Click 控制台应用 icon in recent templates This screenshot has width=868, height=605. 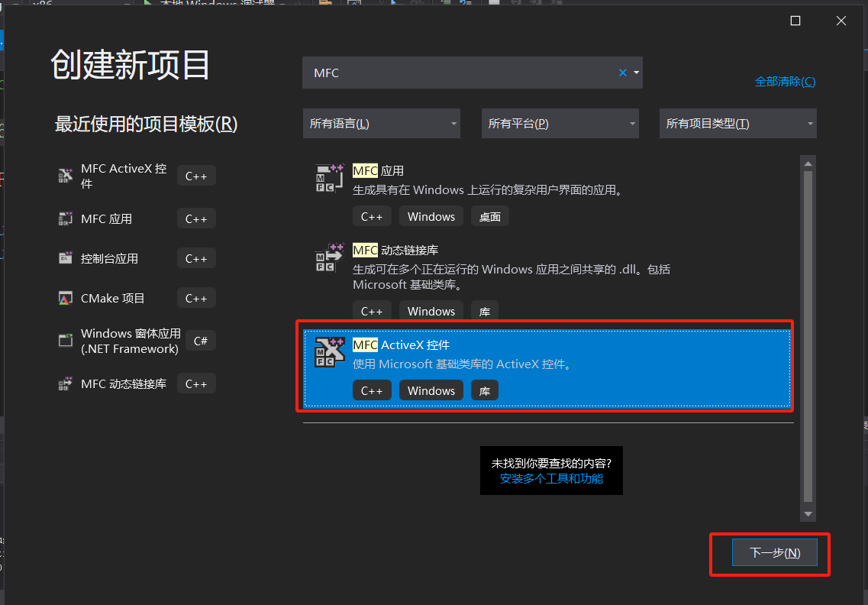(x=66, y=258)
